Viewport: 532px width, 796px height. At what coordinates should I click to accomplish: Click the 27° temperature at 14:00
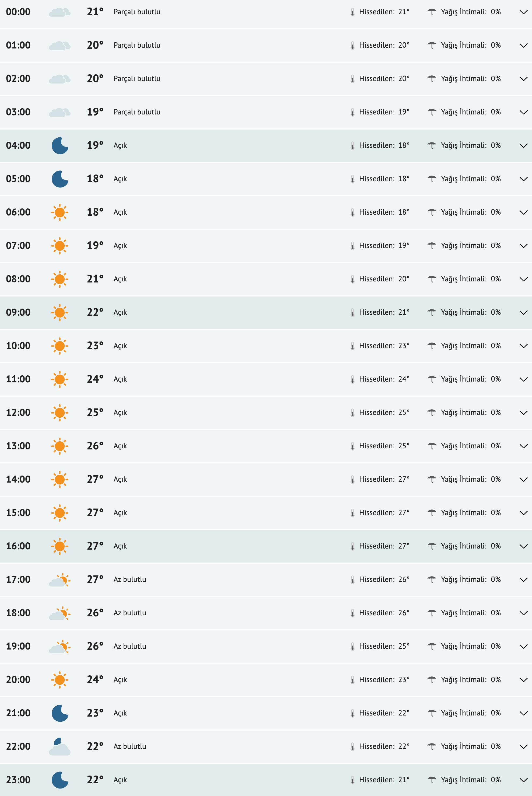tap(95, 479)
